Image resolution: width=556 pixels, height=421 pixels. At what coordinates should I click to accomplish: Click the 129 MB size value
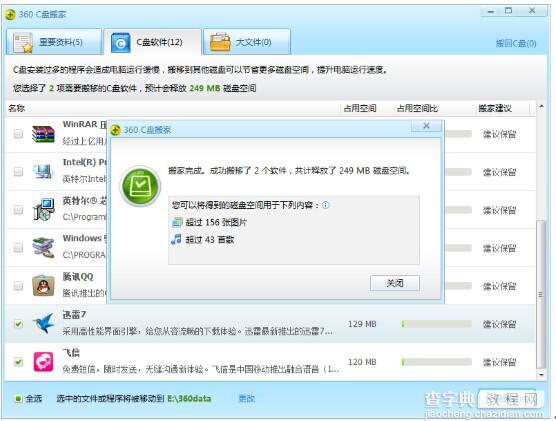362,324
